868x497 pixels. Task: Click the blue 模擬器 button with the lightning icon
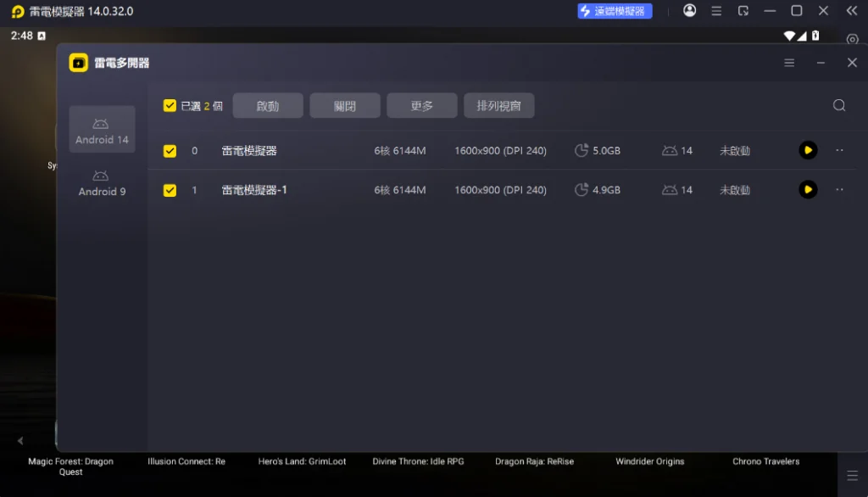click(x=615, y=11)
